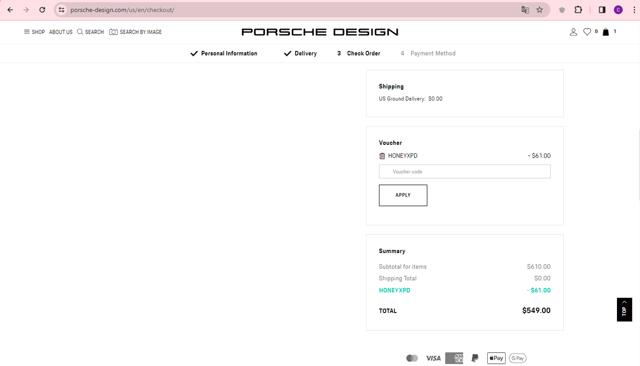This screenshot has height=366, width=640.
Task: Click the VISA payment icon
Action: tap(433, 358)
